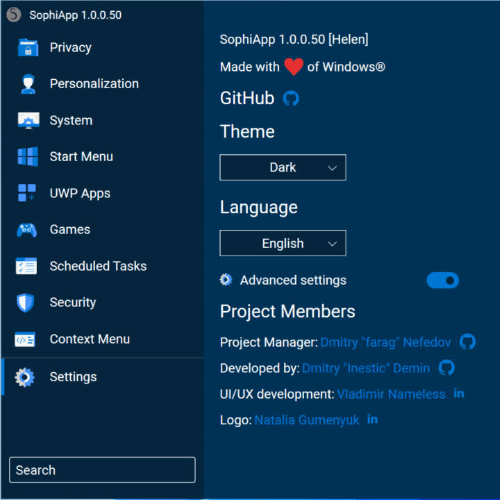This screenshot has height=500, width=500.
Task: Turn off the Advanced settings toggle
Action: tap(443, 280)
